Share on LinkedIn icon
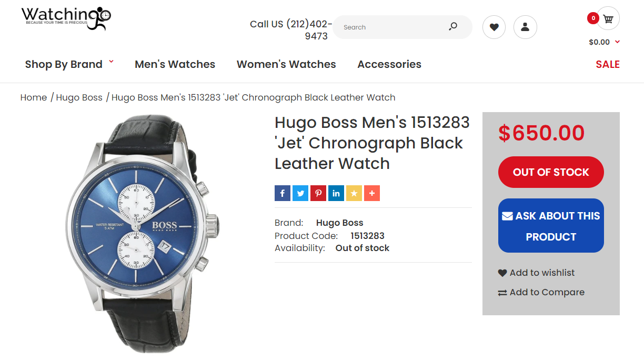 336,193
